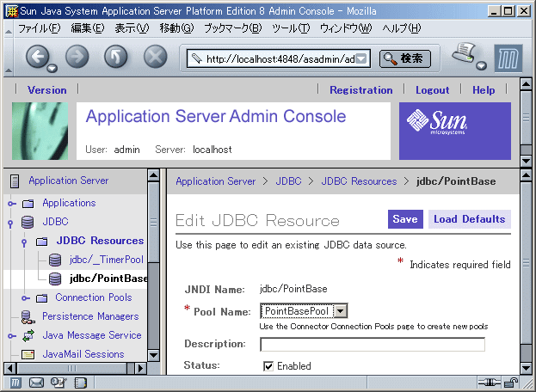Screen dimensions: 536x392
Task: Click the JDBC database icon in tree
Action: point(28,222)
